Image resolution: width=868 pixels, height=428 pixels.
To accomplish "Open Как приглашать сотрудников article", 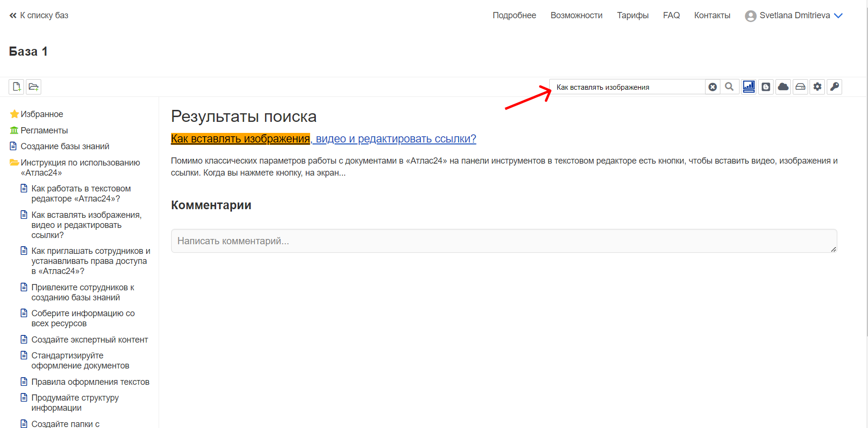I will (91, 261).
